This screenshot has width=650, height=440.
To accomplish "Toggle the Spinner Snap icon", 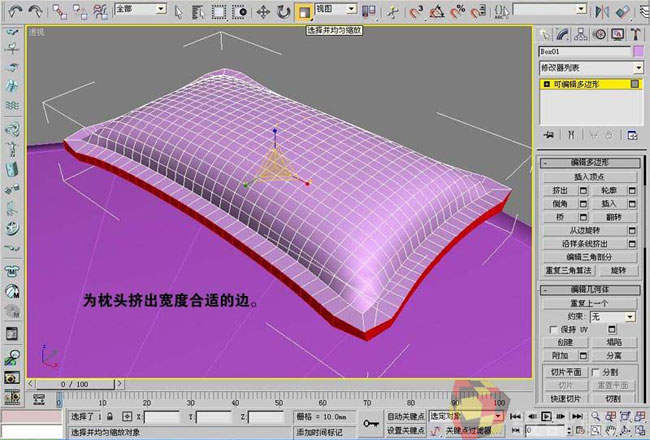I will 478,12.
